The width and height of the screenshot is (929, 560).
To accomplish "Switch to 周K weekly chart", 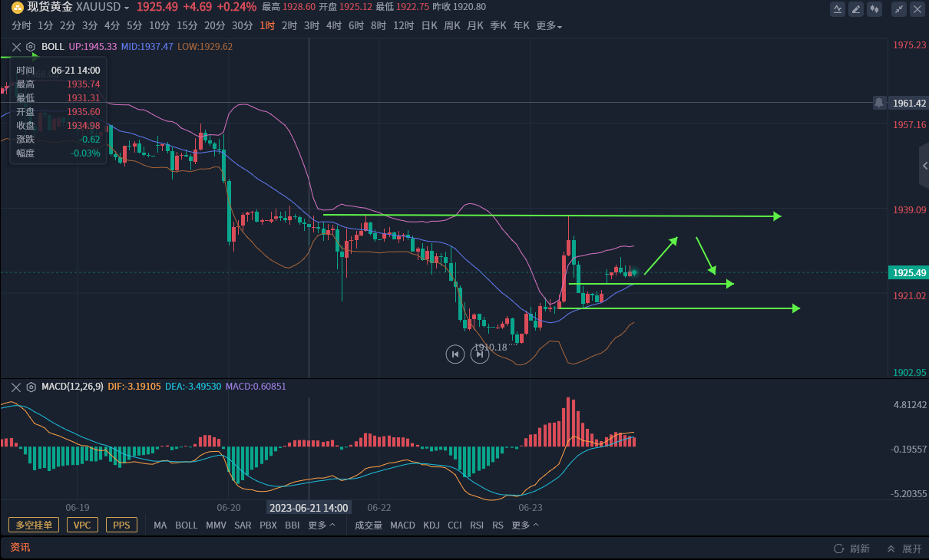I will click(452, 25).
